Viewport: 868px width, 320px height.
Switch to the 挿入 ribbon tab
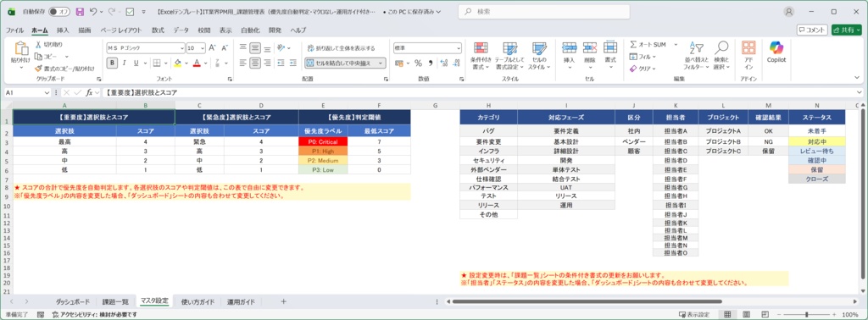coord(63,30)
